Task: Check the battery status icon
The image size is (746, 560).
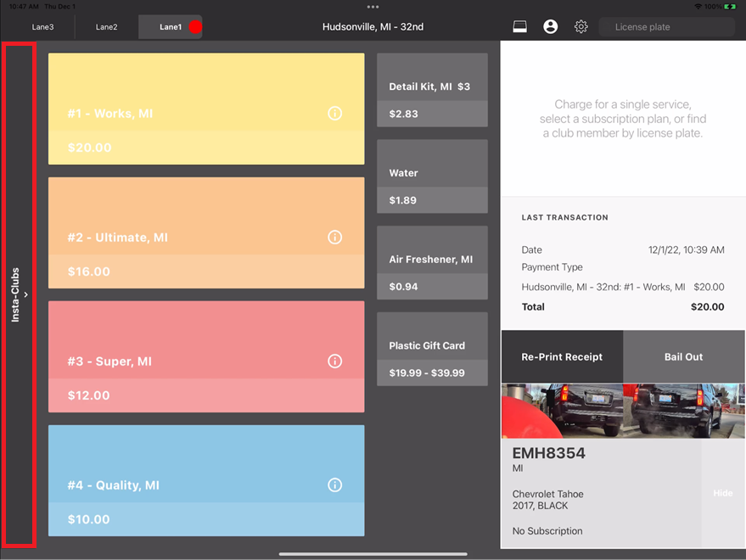Action: click(x=730, y=7)
